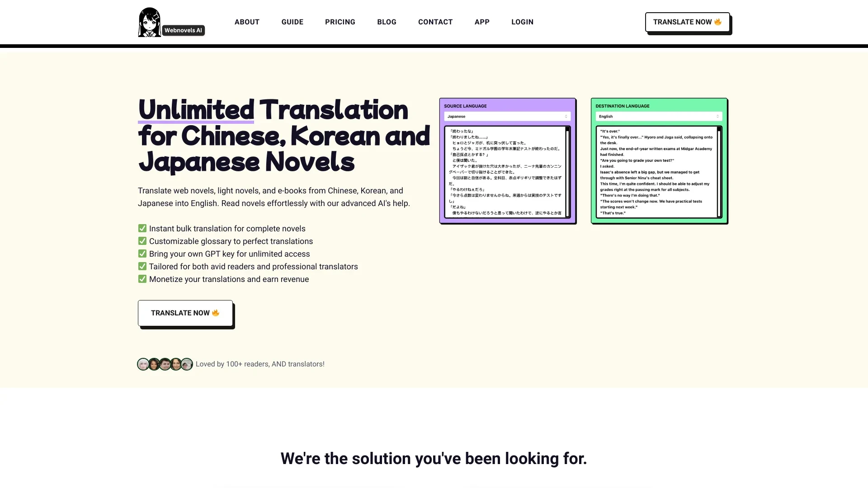Click the TRANSLATE NOW hero button
Screen dimensions: 868x488
pos(185,313)
